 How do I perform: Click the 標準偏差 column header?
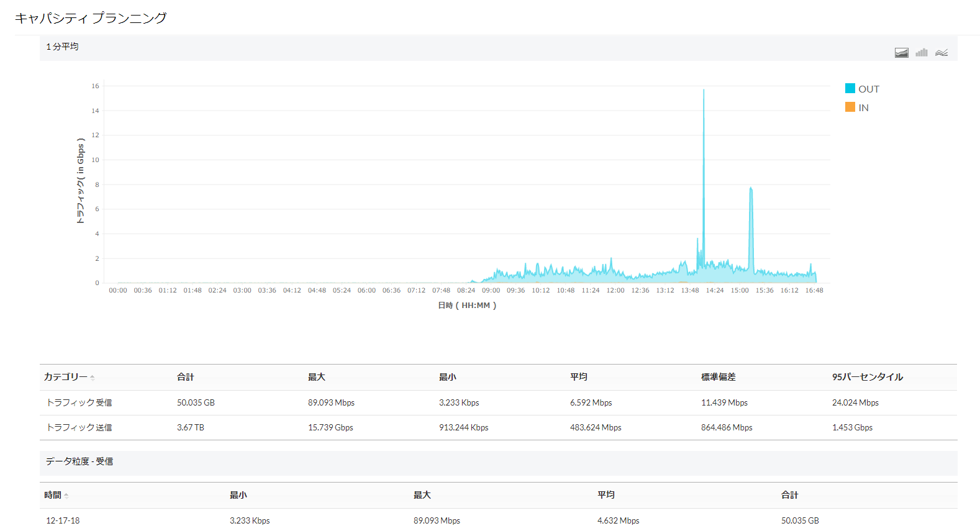pyautogui.click(x=718, y=377)
